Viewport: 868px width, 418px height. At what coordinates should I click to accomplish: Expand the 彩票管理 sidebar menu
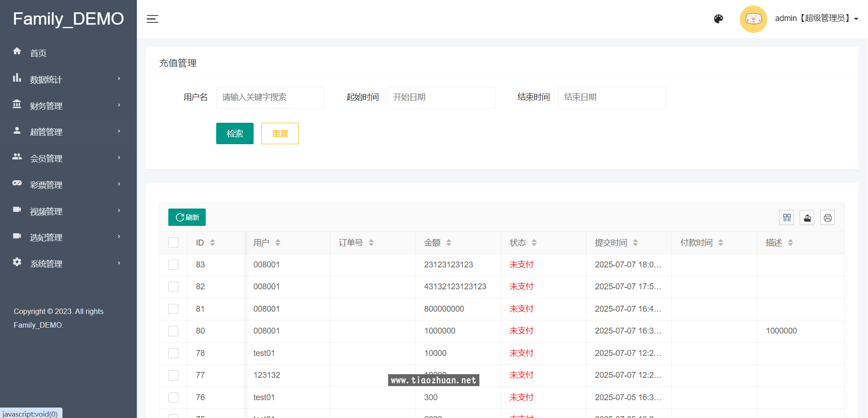pyautogui.click(x=68, y=185)
